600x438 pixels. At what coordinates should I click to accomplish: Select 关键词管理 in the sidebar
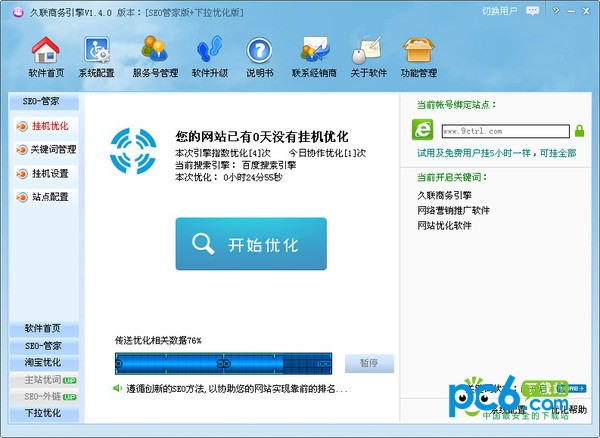[46, 150]
